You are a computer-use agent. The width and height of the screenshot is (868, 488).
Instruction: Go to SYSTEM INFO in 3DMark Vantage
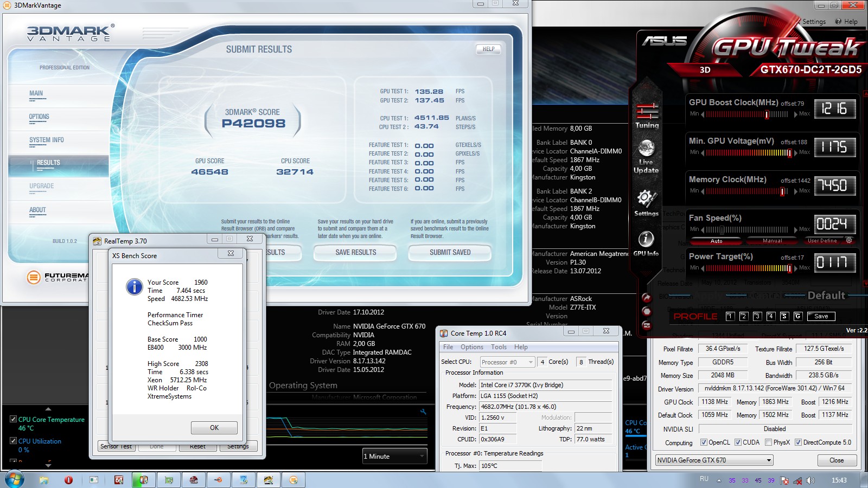click(47, 140)
